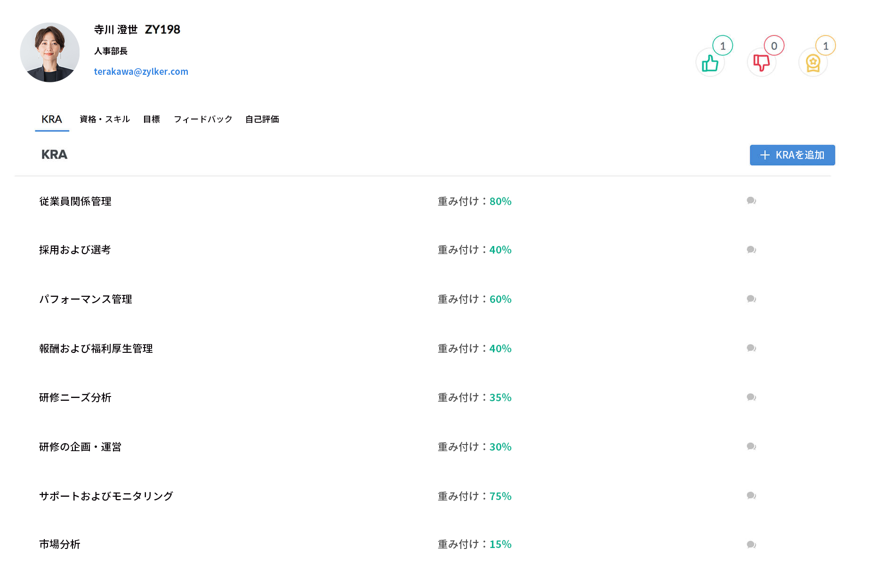Click the thumbs up like icon
885x588 pixels.
711,62
